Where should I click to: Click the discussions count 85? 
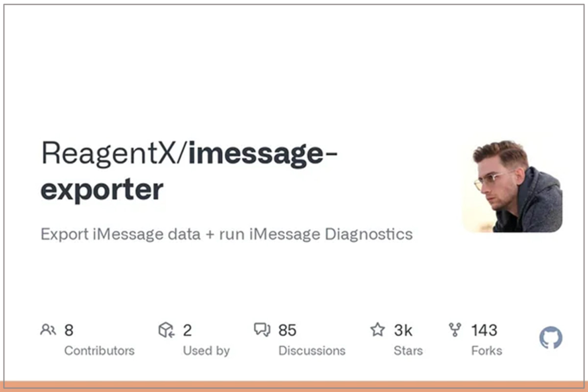click(288, 330)
